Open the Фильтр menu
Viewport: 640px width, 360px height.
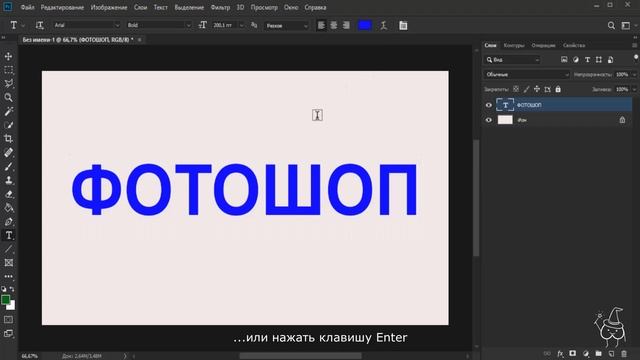click(x=220, y=7)
